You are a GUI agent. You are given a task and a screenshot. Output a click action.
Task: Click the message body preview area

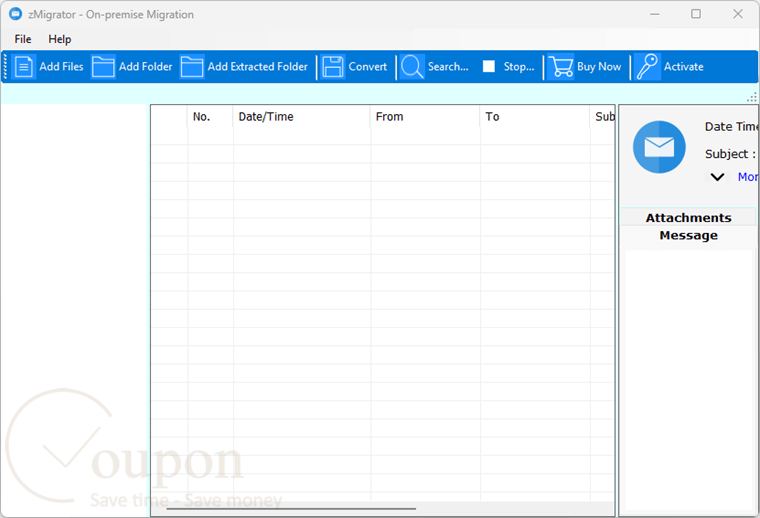click(689, 380)
